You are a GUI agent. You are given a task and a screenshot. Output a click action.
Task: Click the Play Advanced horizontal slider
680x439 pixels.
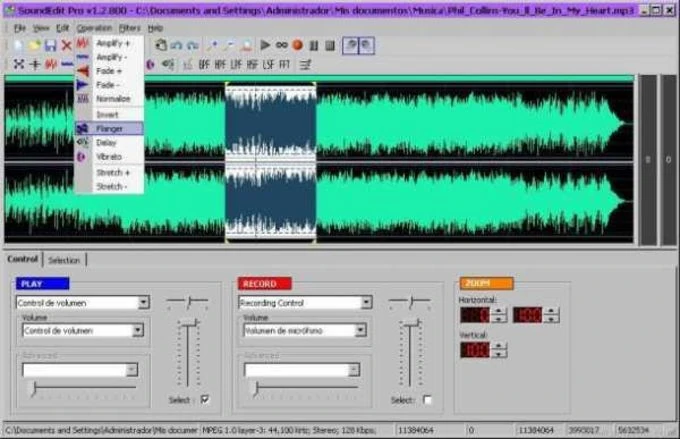click(82, 389)
